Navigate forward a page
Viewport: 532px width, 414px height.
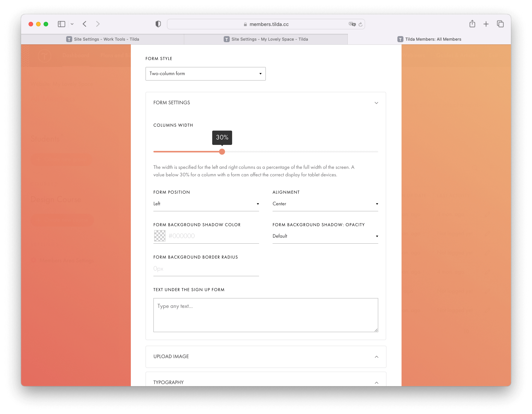98,24
